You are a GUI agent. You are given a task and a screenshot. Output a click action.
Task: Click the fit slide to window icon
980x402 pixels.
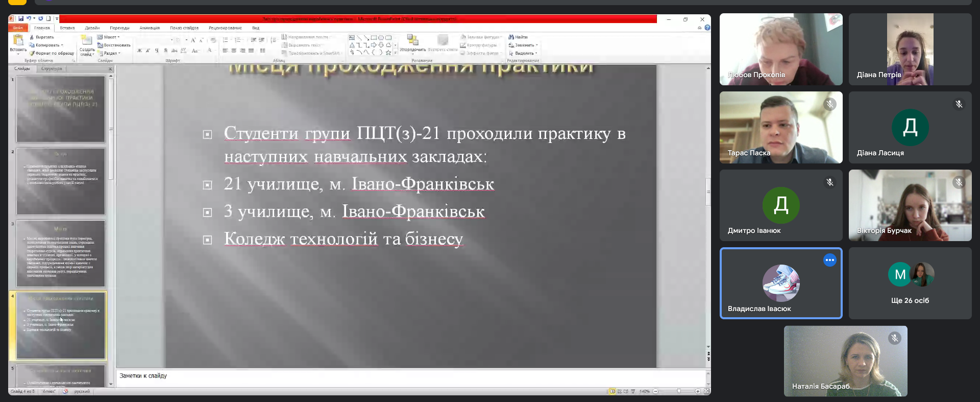click(x=706, y=391)
